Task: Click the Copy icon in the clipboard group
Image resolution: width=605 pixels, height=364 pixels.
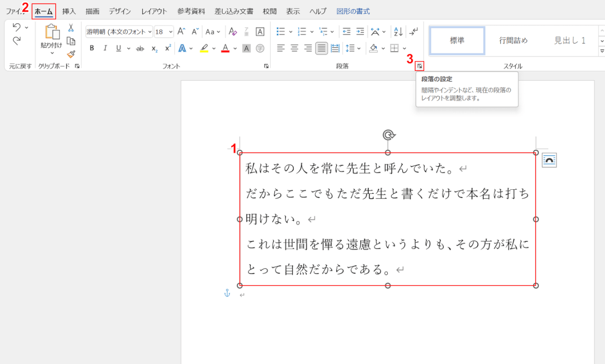Action: (x=71, y=41)
